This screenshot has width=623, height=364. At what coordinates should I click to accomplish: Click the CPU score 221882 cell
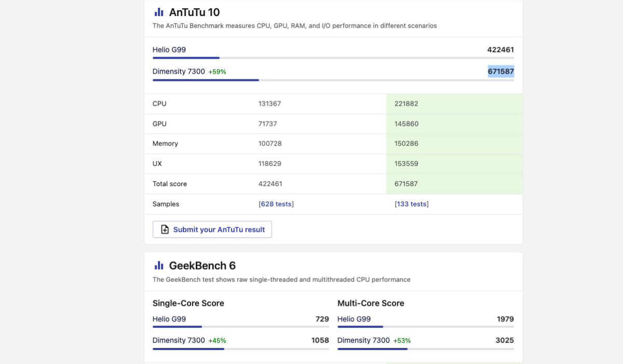[406, 104]
